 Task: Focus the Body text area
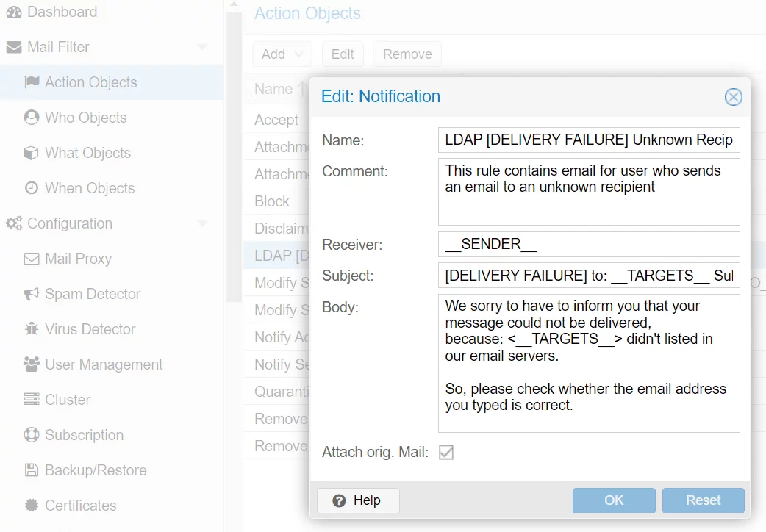click(588, 364)
